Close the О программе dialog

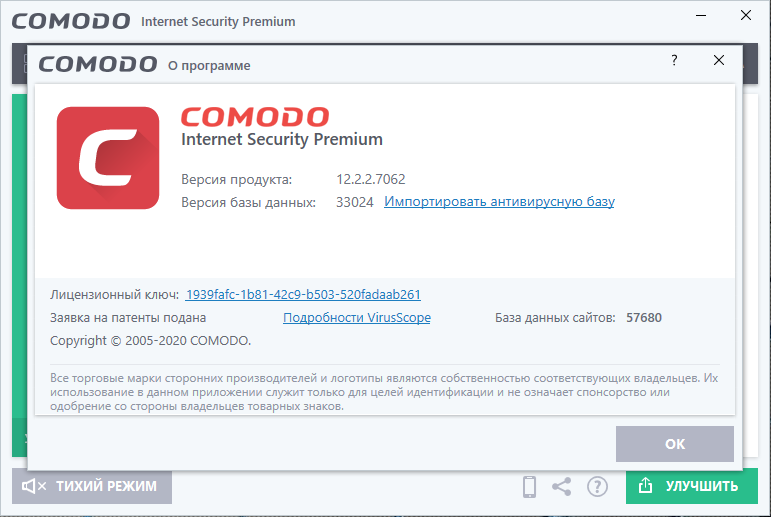pos(719,61)
